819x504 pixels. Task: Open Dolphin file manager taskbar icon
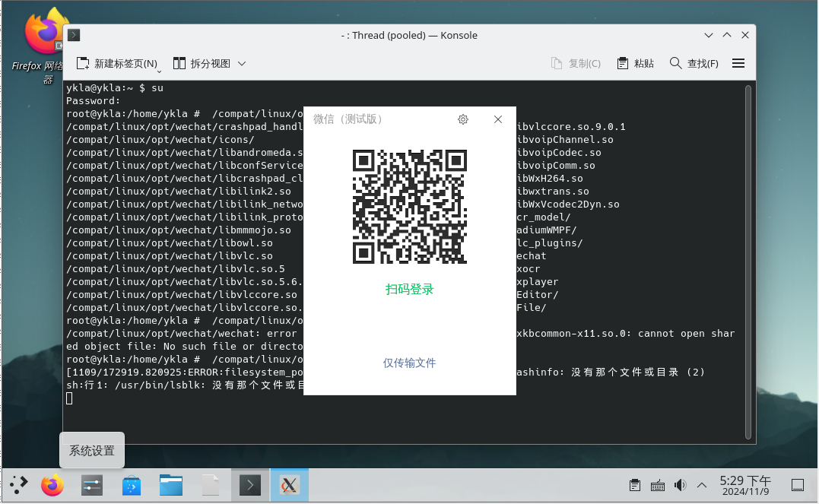171,485
